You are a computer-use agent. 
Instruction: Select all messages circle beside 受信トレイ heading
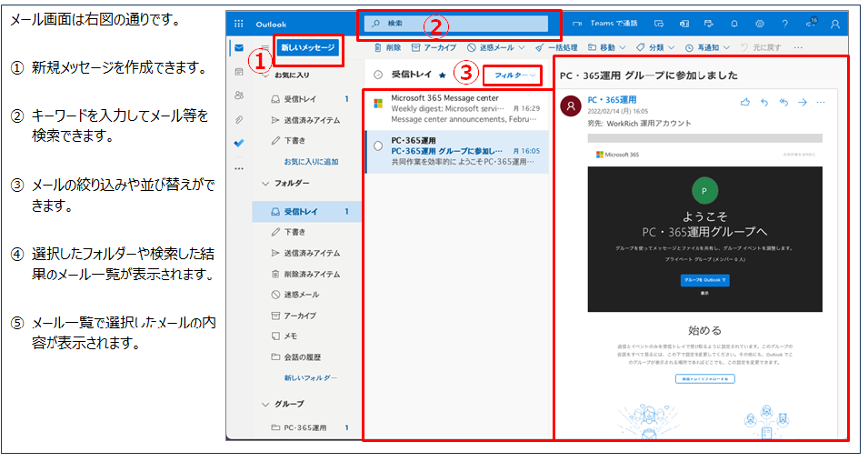[378, 75]
